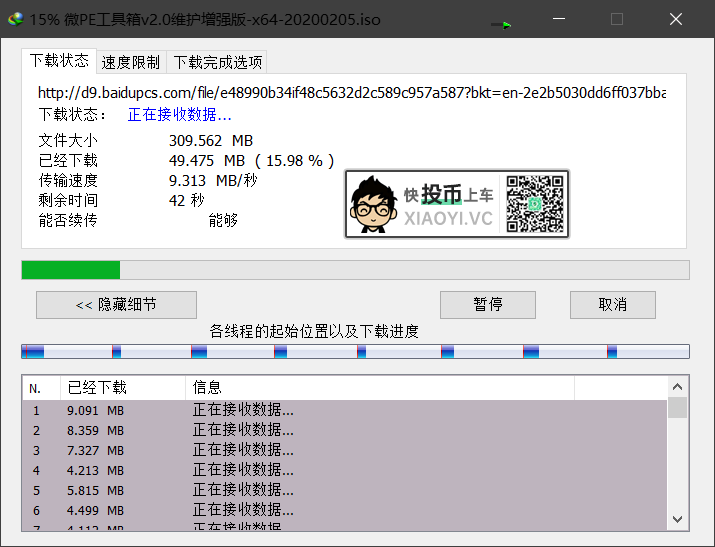This screenshot has height=547, width=715.
Task: Click the thread segment progress strip
Action: (x=355, y=351)
